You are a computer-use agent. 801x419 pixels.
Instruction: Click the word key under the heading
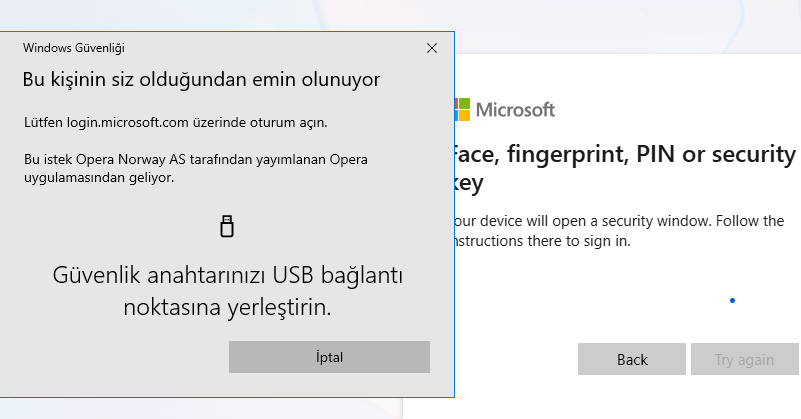(468, 183)
